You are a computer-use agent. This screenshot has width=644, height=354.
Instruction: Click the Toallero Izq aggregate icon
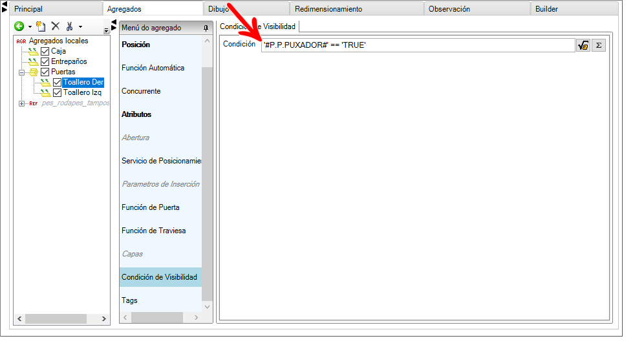45,93
